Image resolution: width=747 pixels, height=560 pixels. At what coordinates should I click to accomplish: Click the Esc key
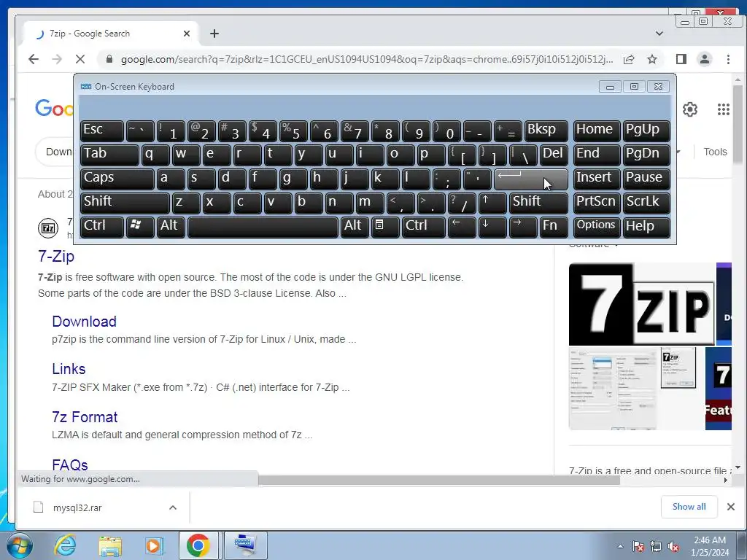(x=102, y=131)
